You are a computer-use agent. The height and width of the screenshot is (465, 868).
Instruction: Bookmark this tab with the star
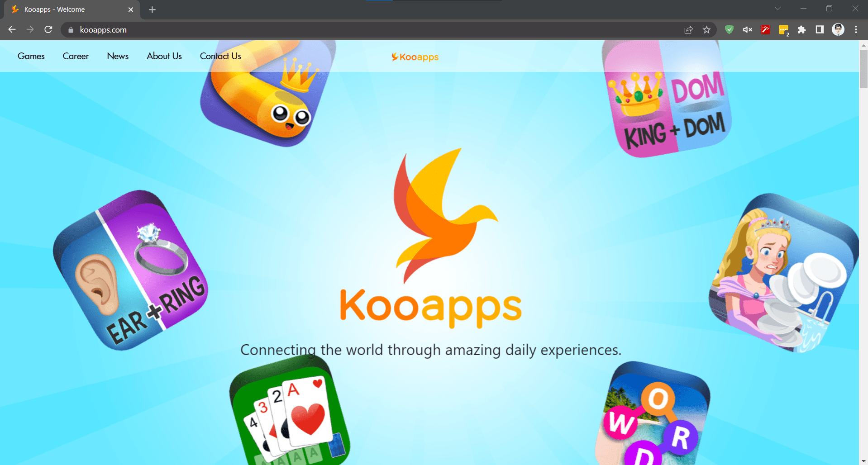(x=706, y=30)
